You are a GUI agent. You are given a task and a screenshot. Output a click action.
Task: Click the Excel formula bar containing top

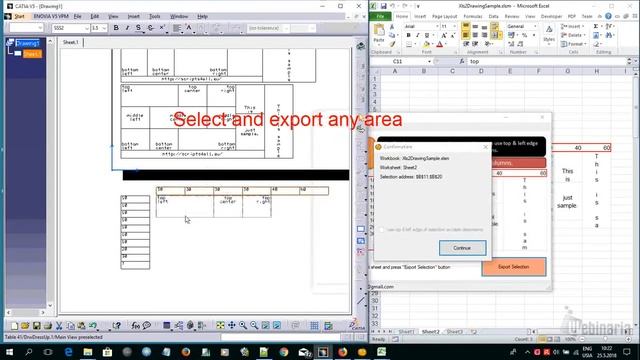click(547, 61)
